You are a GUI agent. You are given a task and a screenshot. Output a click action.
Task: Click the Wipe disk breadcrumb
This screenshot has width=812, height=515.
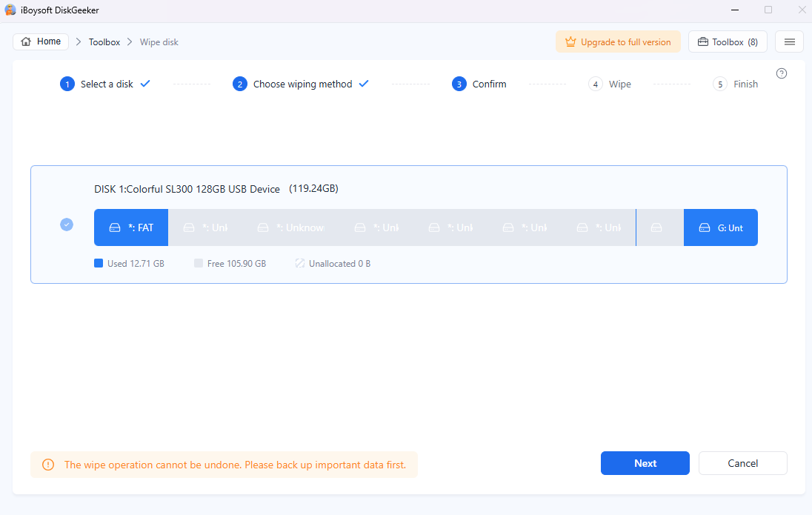point(159,42)
